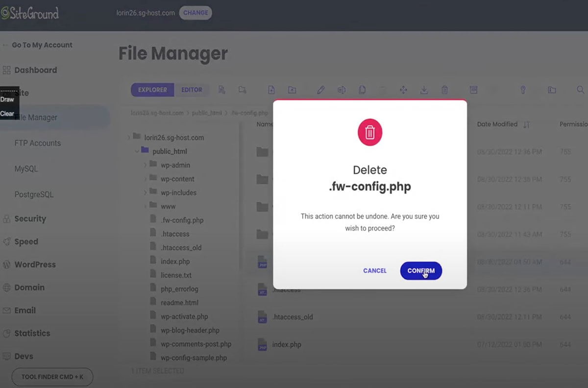The image size is (588, 388).
Task: Expand the Speed menu section
Action: 26,242
